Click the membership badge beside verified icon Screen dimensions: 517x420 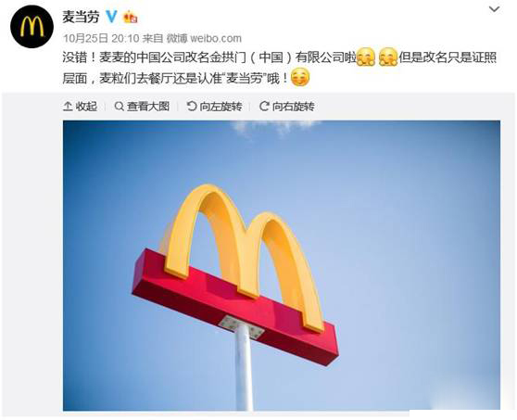coord(131,18)
